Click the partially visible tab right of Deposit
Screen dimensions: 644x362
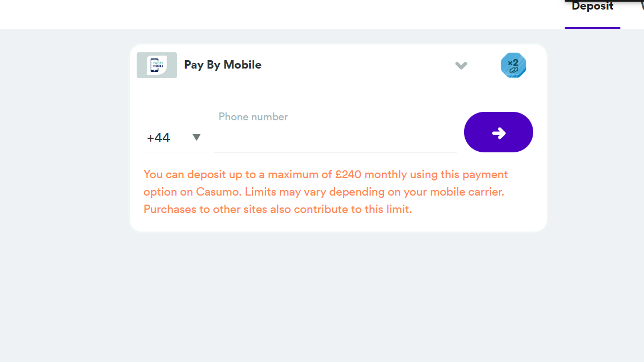click(641, 4)
